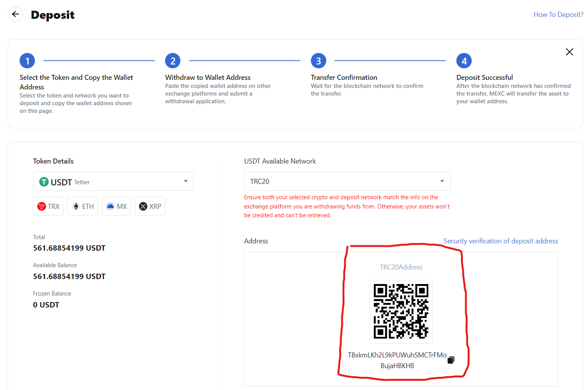Click the step 4 Deposit Successful circle

[464, 60]
